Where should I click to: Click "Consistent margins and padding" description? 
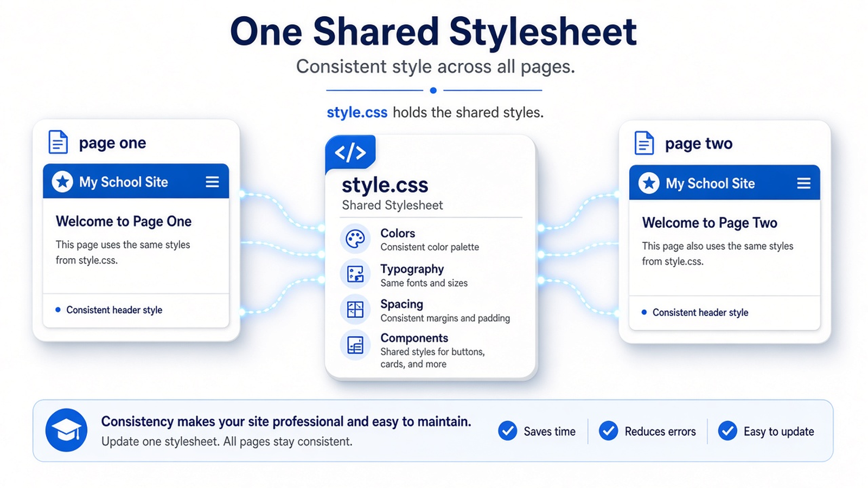pyautogui.click(x=445, y=318)
